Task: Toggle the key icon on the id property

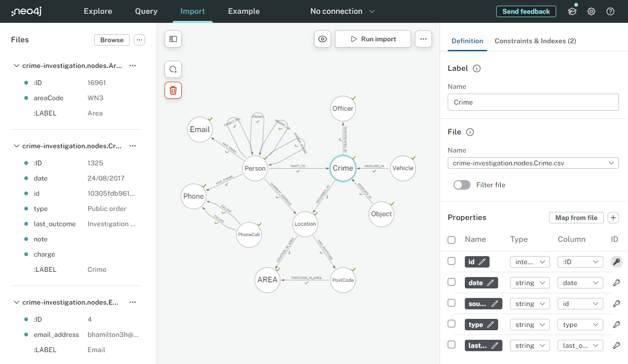Action: tap(616, 261)
